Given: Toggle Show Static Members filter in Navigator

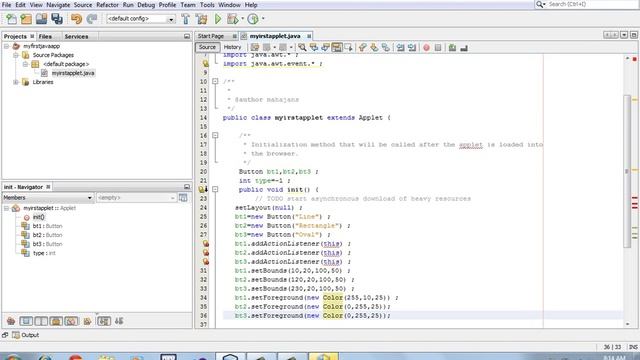Looking at the screenshot, I should pos(41,321).
